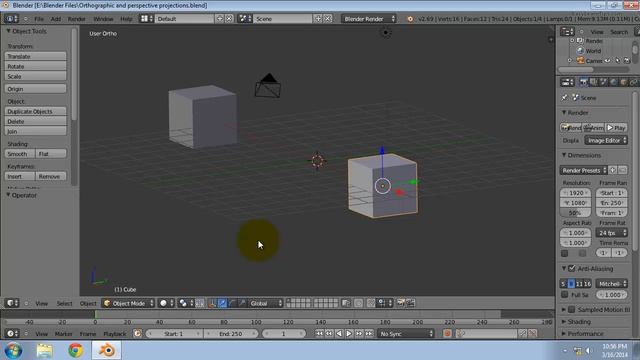Screen dimensions: 640x360
Task: Toggle the Border render checkbox
Action: click(x=565, y=253)
